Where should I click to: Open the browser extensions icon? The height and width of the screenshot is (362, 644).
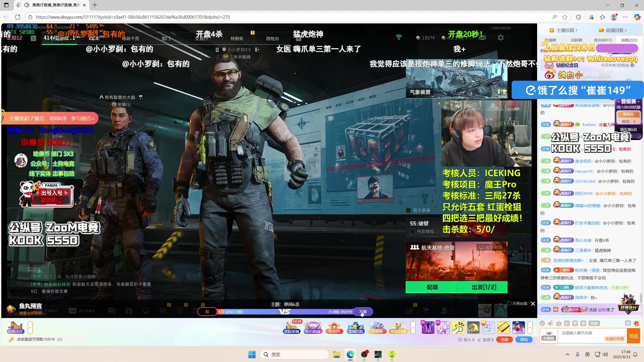pos(578,17)
